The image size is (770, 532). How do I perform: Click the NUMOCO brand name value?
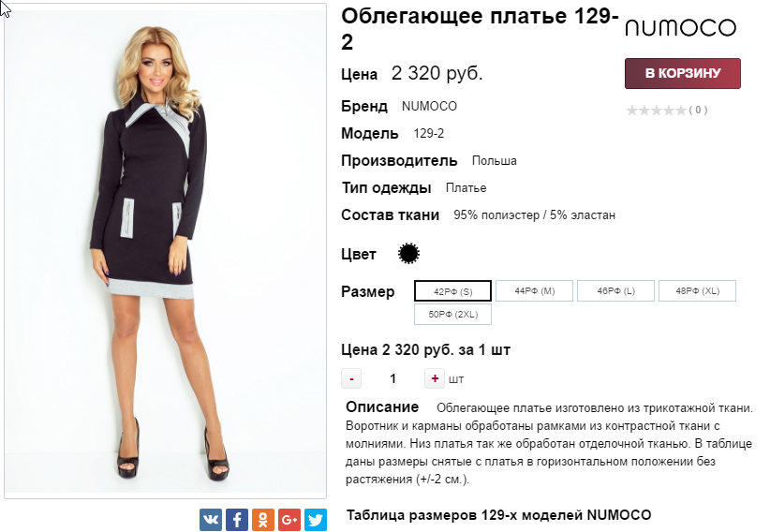(429, 106)
